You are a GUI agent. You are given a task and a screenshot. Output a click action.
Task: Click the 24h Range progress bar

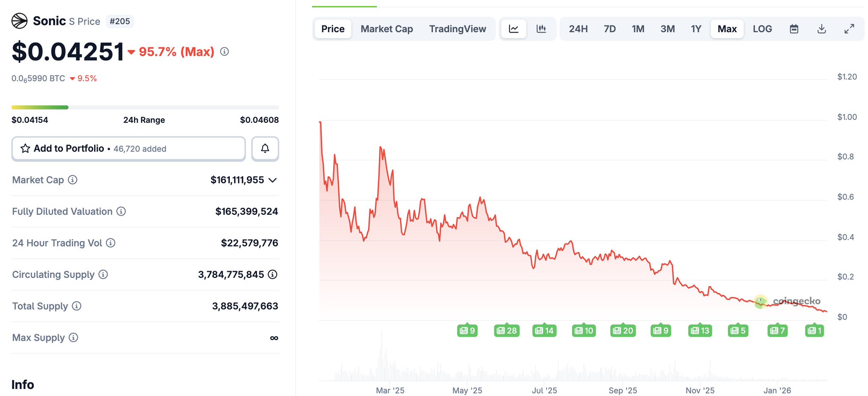pyautogui.click(x=145, y=108)
